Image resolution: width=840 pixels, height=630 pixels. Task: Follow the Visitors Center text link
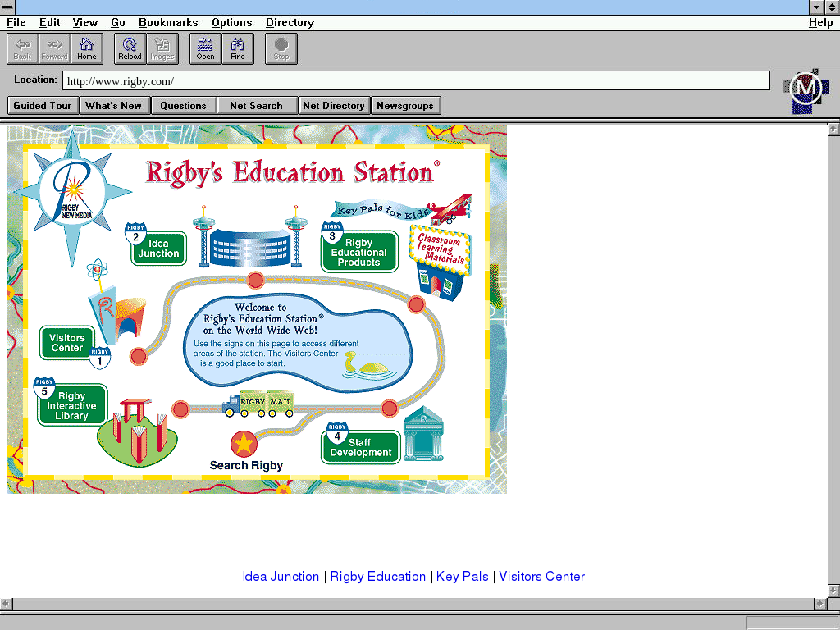[541, 577]
